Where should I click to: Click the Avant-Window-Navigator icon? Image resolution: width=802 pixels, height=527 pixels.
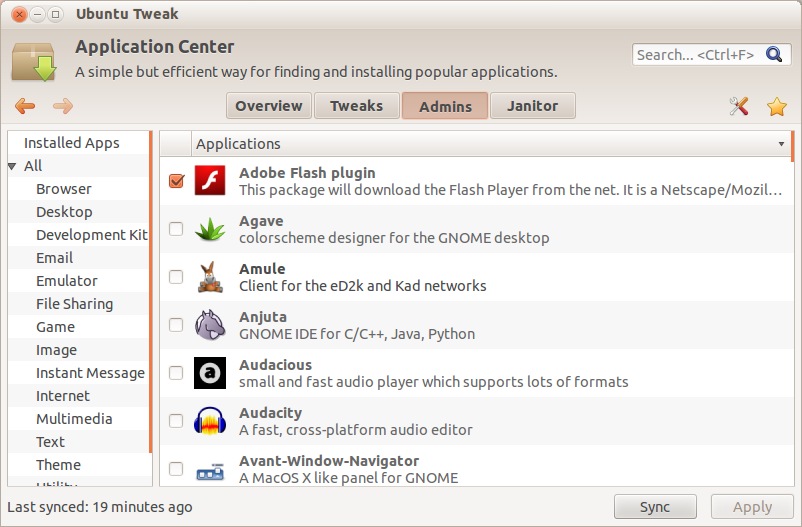210,472
